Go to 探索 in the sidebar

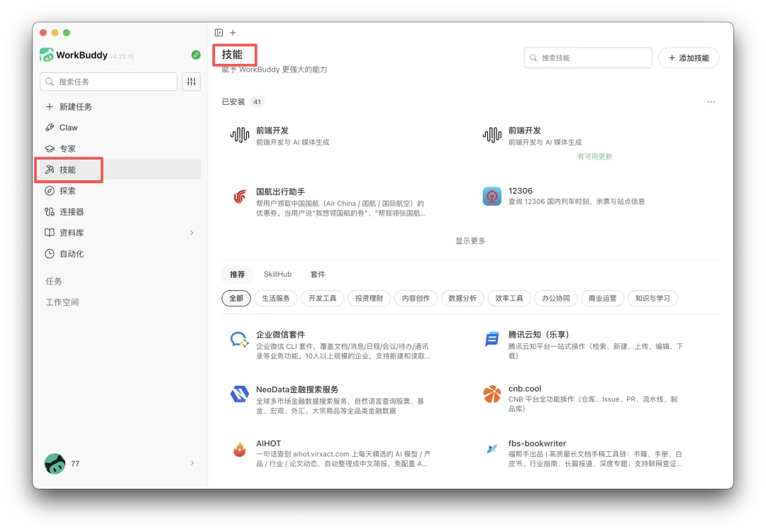tap(120, 191)
